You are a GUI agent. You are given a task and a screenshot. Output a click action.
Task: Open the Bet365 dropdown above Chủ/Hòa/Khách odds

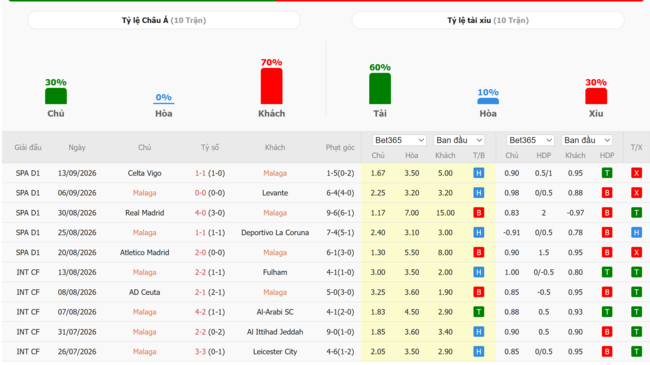[399, 140]
